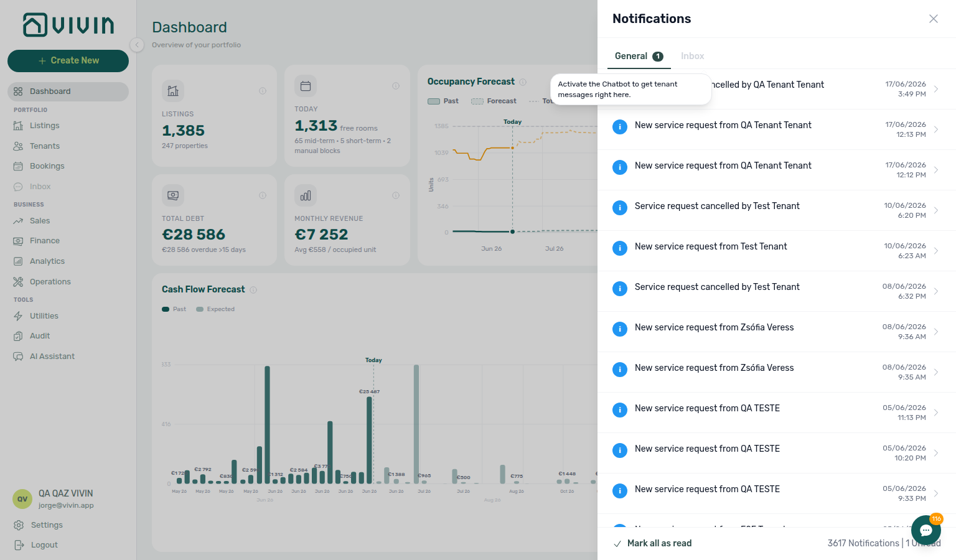Viewport: 956px width, 560px height.
Task: Close the Notifications panel
Action: (x=934, y=19)
